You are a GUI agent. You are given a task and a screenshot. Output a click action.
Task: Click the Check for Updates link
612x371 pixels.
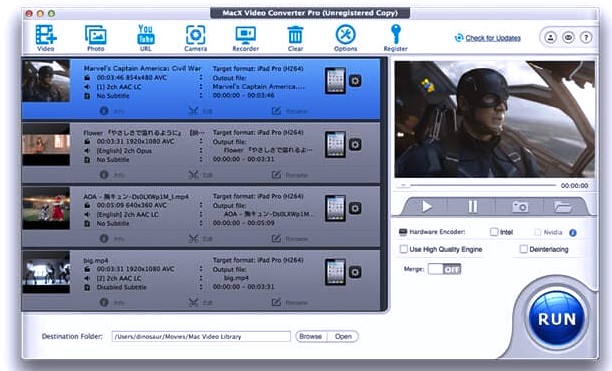tap(493, 38)
